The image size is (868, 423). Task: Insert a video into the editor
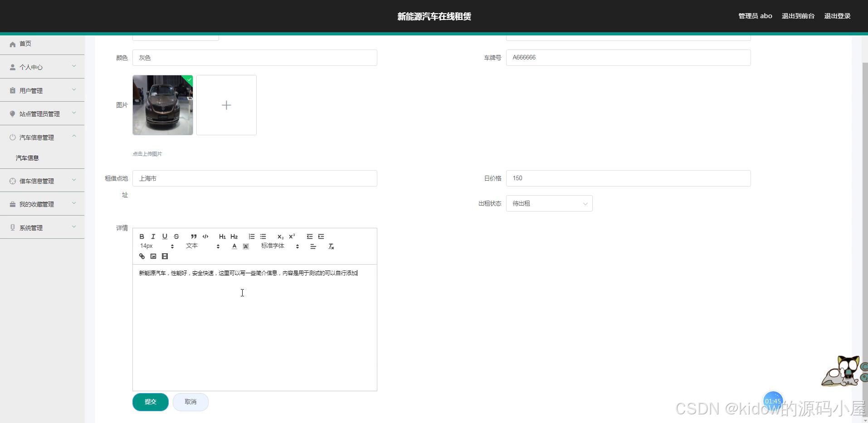[x=165, y=256]
